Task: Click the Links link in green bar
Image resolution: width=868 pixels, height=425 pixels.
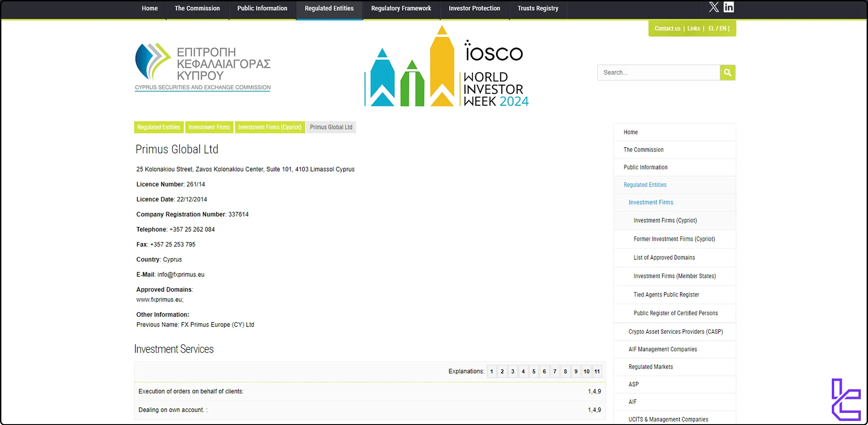Action: tap(693, 28)
